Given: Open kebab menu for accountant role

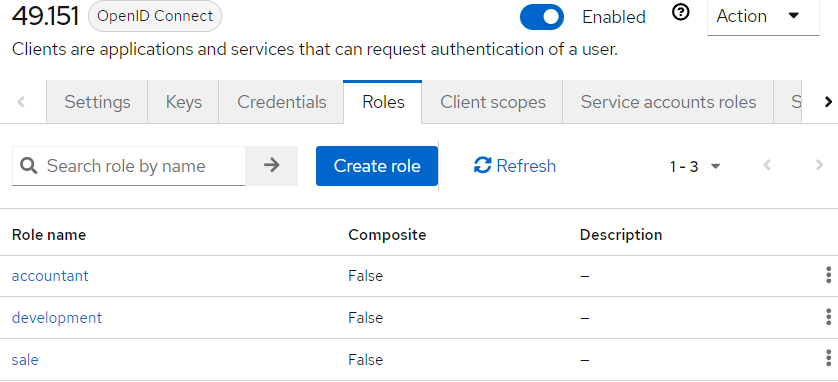Looking at the screenshot, I should [x=828, y=276].
